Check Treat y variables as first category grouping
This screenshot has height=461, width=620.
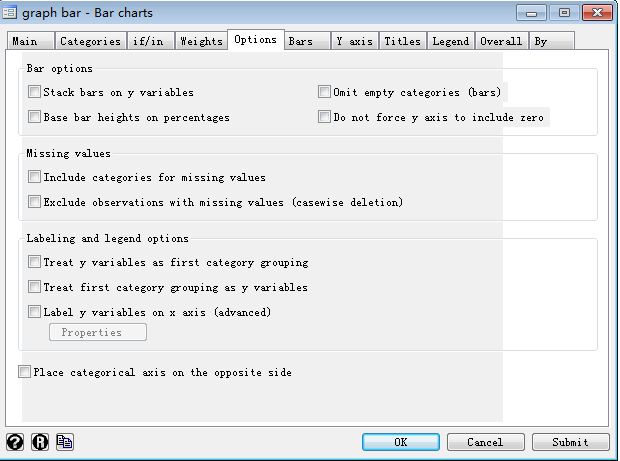coord(36,262)
